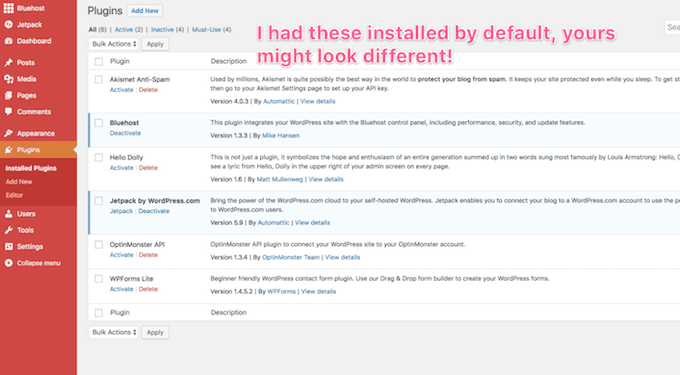This screenshot has width=680, height=375.
Task: Filter plugins by Must-Use (4)
Action: tap(212, 29)
